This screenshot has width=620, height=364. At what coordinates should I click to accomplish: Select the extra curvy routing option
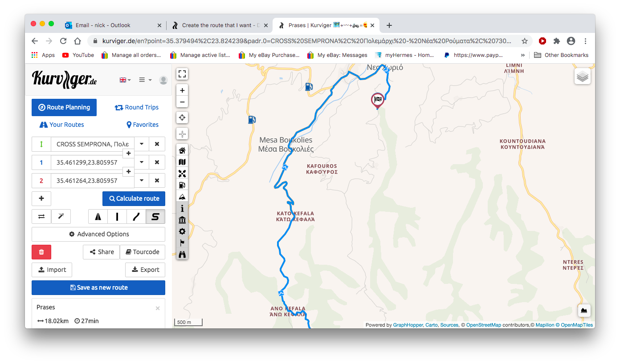pyautogui.click(x=155, y=216)
